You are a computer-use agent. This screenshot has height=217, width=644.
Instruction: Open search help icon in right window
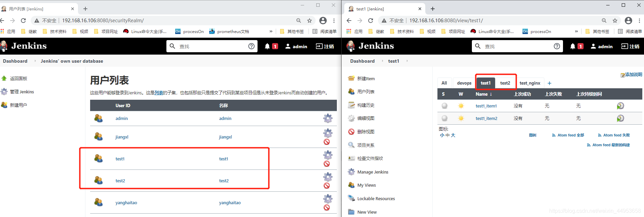[x=557, y=46]
